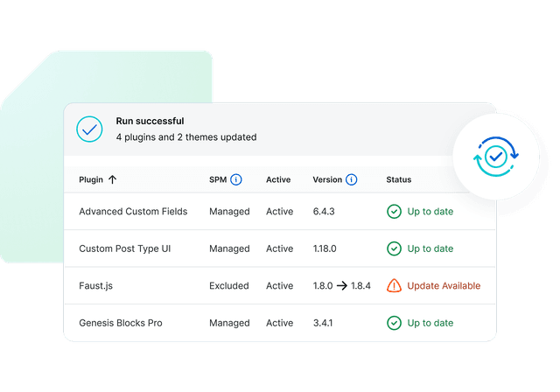Click Managed in Custom Post Type UI row
The image size is (560, 392).
tap(229, 249)
